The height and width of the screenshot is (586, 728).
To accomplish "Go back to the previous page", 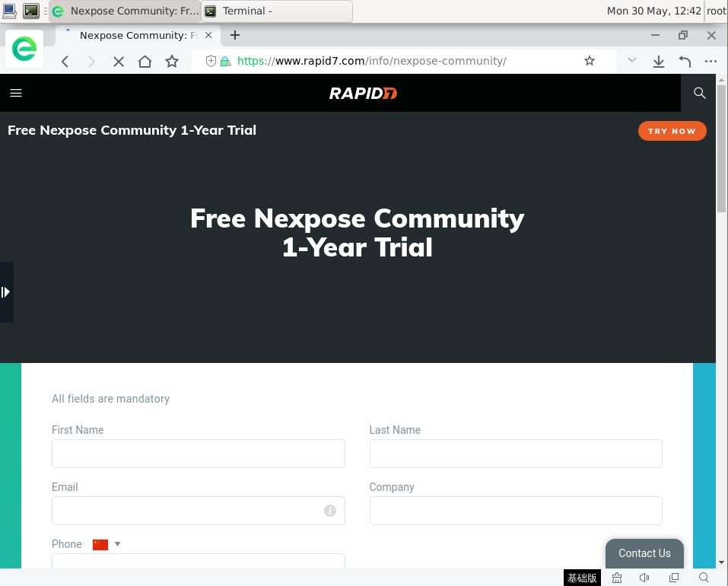I will click(65, 62).
